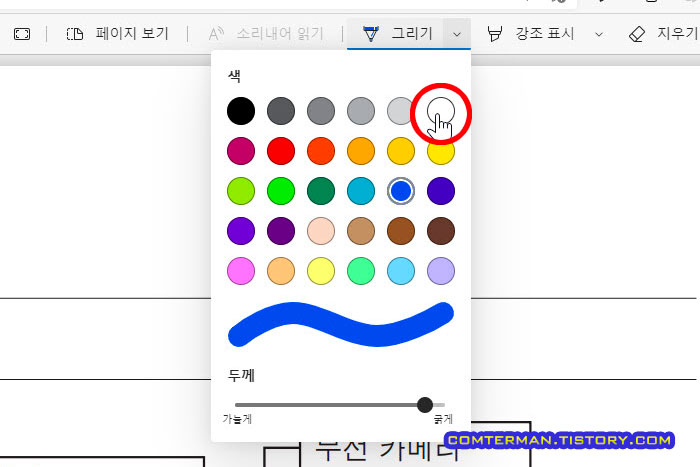The height and width of the screenshot is (467, 700).
Task: Pick the medium gray swatch, third in top row
Action: pos(321,111)
